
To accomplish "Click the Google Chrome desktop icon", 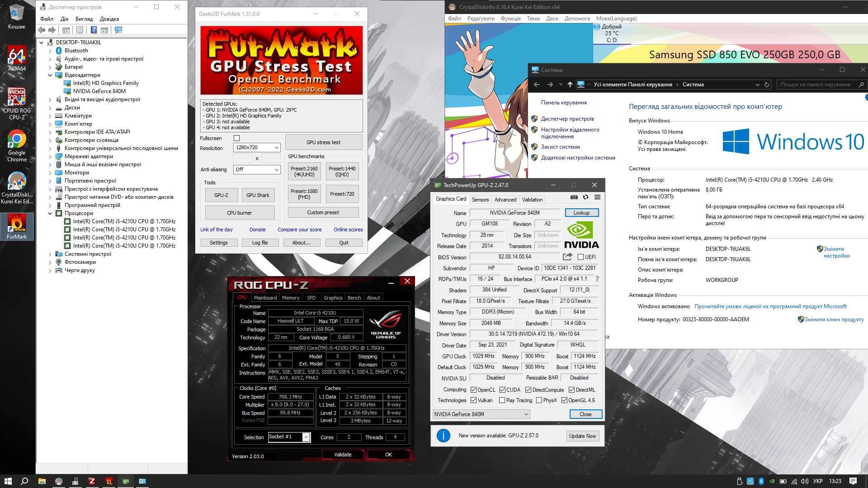I will [x=17, y=146].
